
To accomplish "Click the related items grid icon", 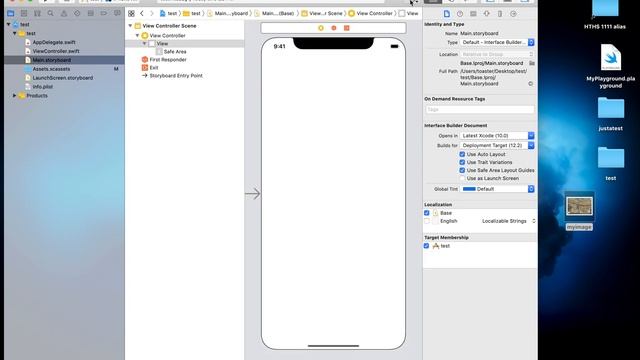I will coord(131,13).
